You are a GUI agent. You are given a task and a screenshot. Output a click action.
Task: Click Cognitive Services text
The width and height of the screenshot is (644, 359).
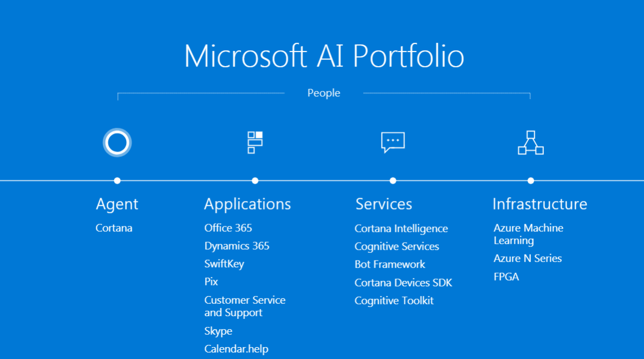pos(397,246)
